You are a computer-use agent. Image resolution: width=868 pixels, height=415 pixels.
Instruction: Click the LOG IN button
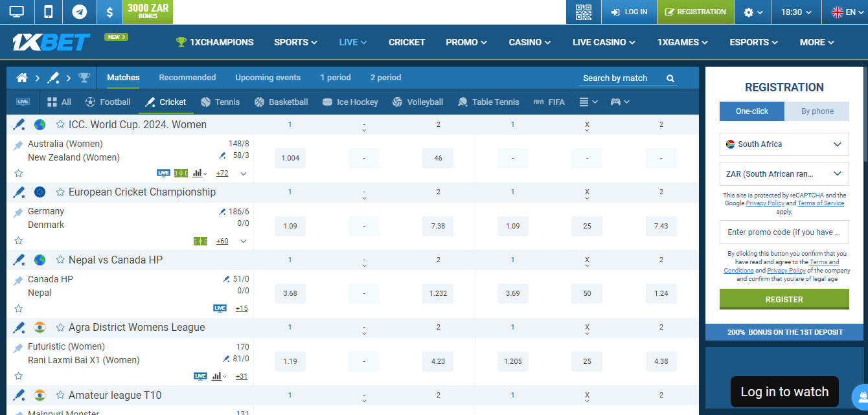[x=629, y=12]
